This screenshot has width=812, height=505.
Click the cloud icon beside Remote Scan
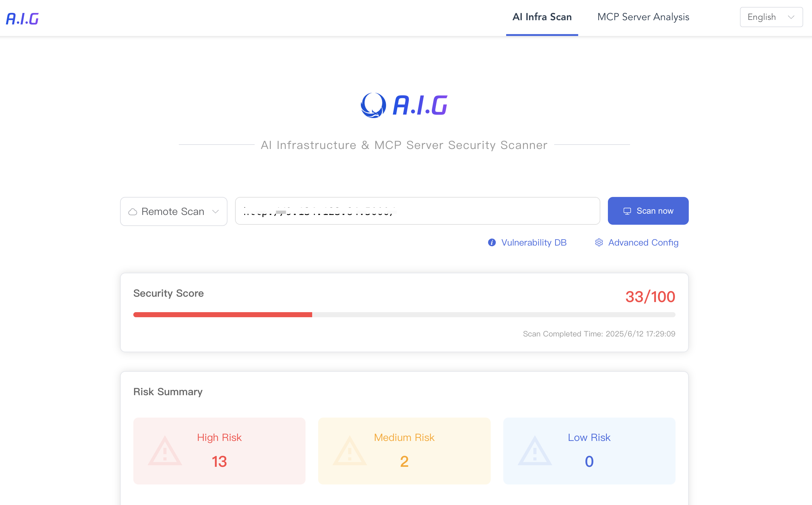pos(133,212)
